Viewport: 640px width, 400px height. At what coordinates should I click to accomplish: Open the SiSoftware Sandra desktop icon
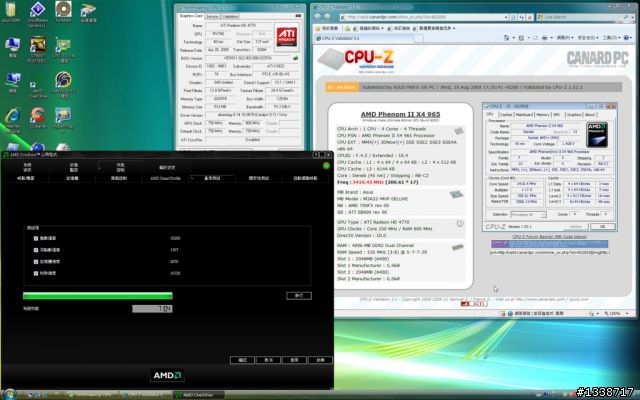tap(38, 10)
